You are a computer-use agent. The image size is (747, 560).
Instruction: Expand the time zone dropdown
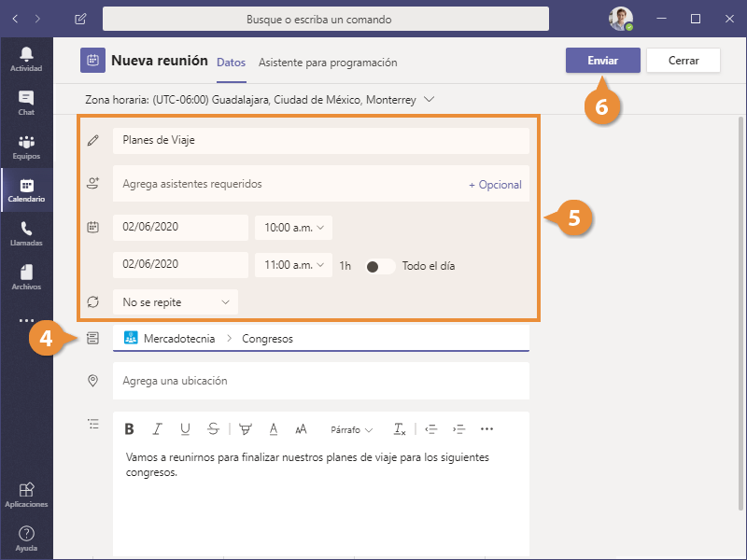click(x=430, y=99)
